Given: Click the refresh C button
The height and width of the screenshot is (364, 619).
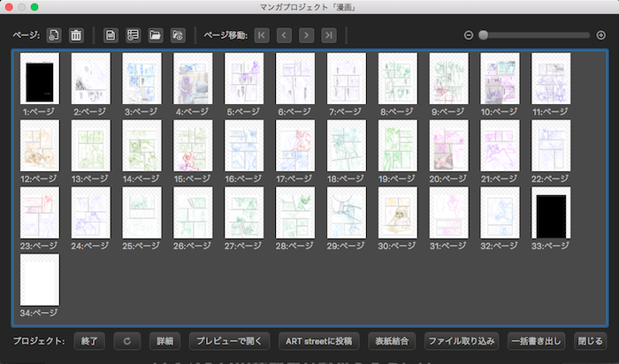Looking at the screenshot, I should pyautogui.click(x=127, y=341).
